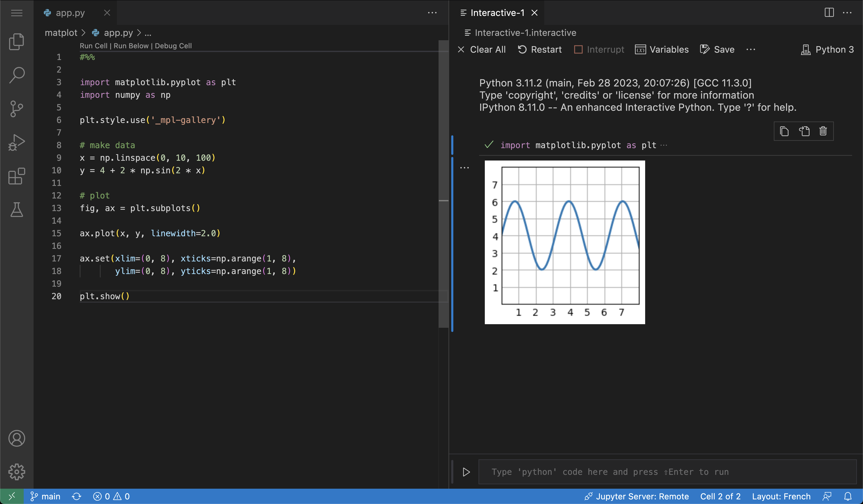Toggle the hamburger menu at top left
The width and height of the screenshot is (863, 504).
pos(16,13)
